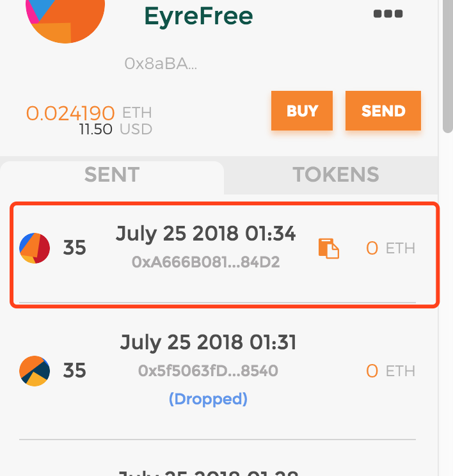Click the 0.024190 ETH balance
Image resolution: width=453 pixels, height=476 pixels.
point(89,113)
